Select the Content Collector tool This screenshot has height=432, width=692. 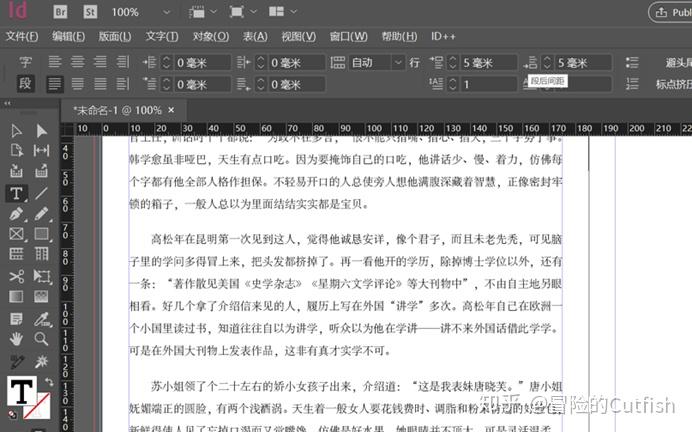[x=16, y=171]
